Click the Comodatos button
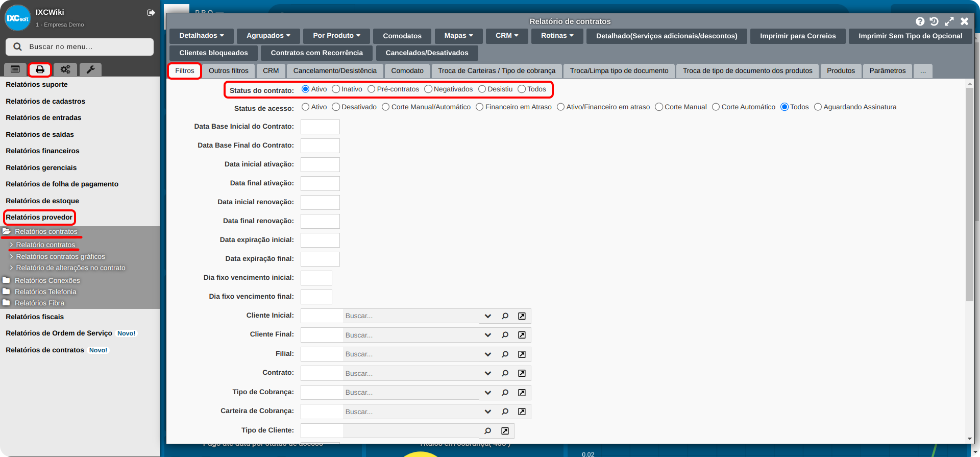Viewport: 980px width, 457px height. [402, 36]
